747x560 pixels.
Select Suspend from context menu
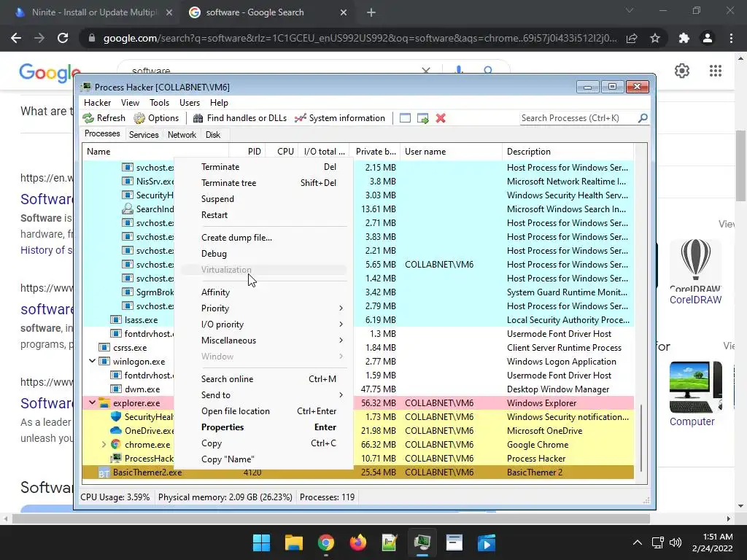click(264, 199)
